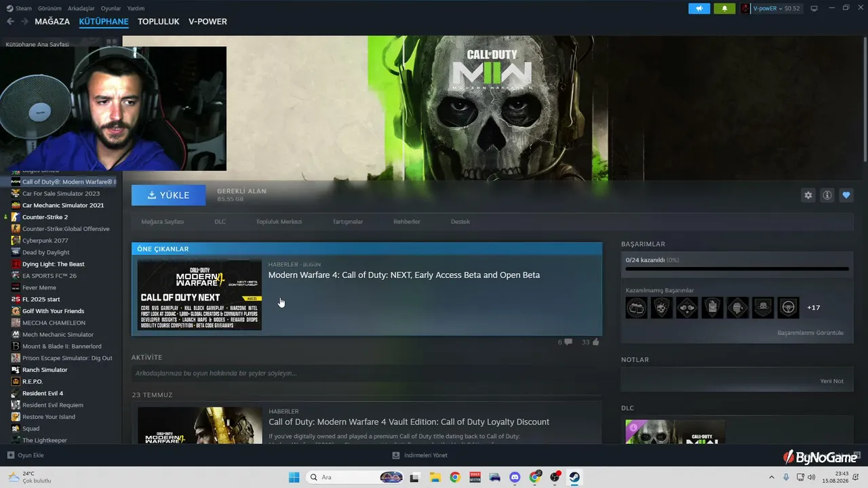The height and width of the screenshot is (488, 868).
Task: Click Oyun Ekle at bottom left
Action: 26,455
